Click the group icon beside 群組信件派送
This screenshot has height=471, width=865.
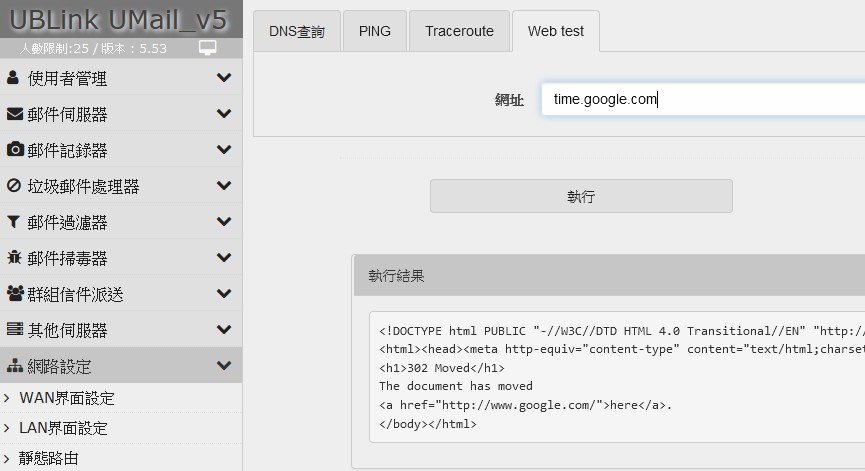(15, 294)
